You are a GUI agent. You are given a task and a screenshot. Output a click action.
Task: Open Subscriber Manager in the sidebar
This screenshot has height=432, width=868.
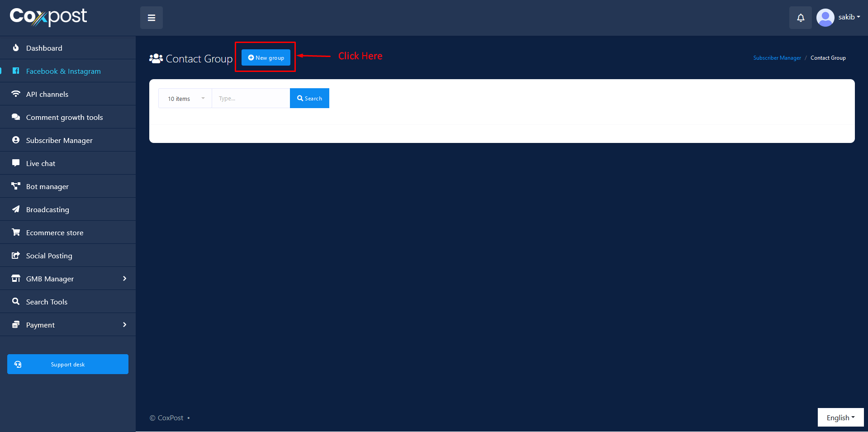(59, 140)
